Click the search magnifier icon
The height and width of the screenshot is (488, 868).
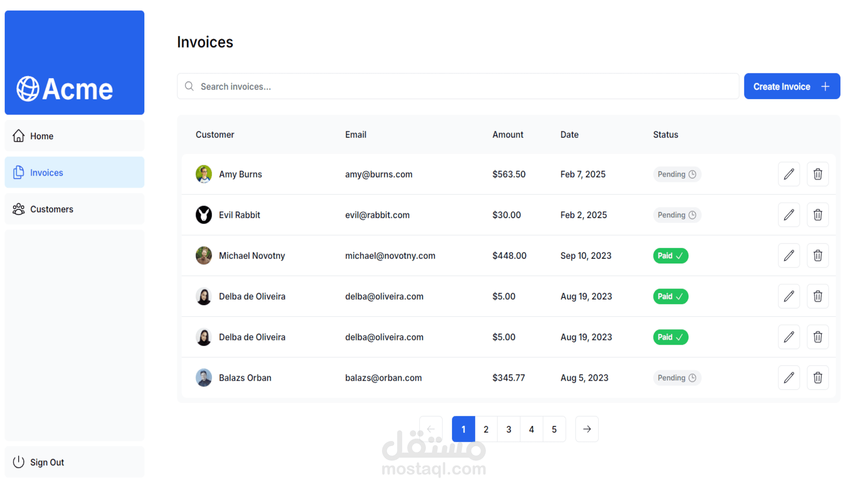tap(189, 86)
